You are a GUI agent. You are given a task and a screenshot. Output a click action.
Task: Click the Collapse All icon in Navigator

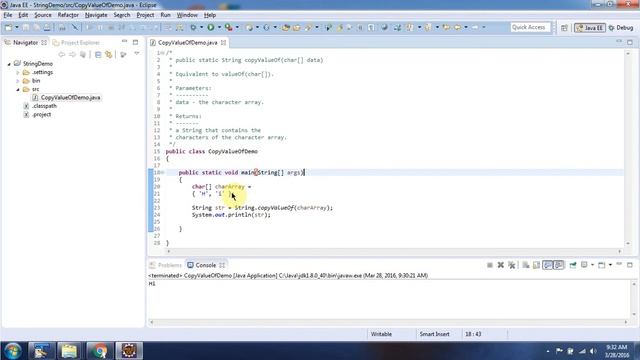coord(98,54)
